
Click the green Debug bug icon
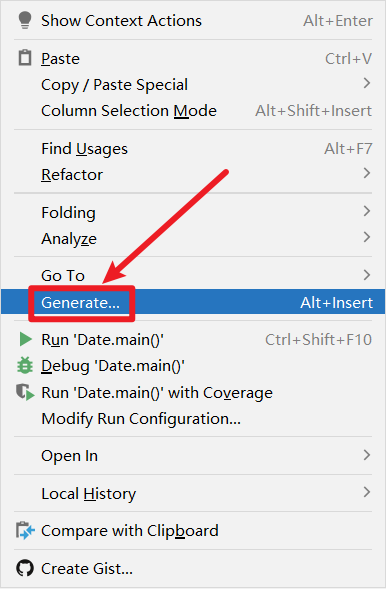[x=25, y=365]
